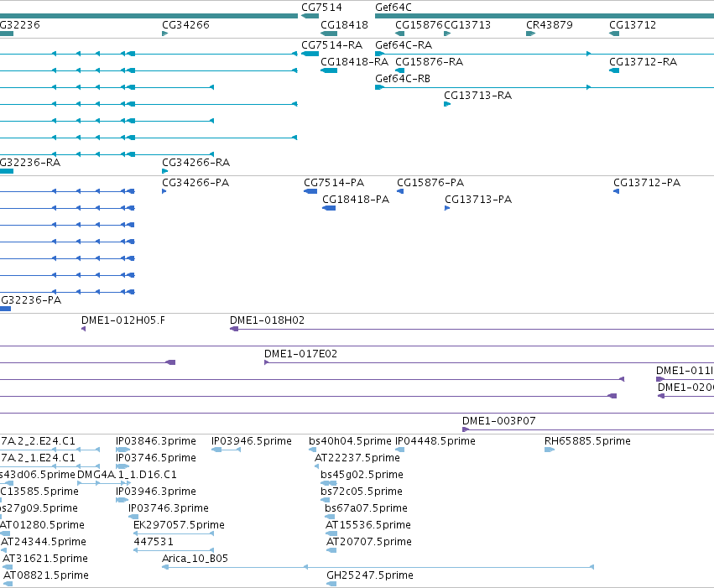Open the bs40h04.5prime EST label
The height and width of the screenshot is (588, 714).
pyautogui.click(x=350, y=441)
